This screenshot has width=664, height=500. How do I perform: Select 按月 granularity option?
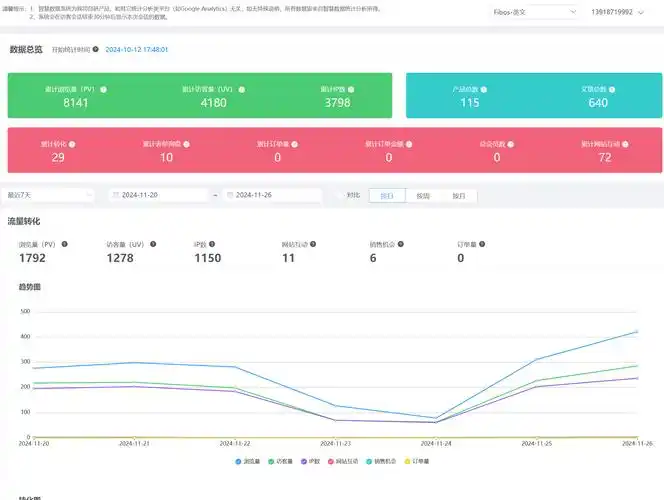(458, 196)
